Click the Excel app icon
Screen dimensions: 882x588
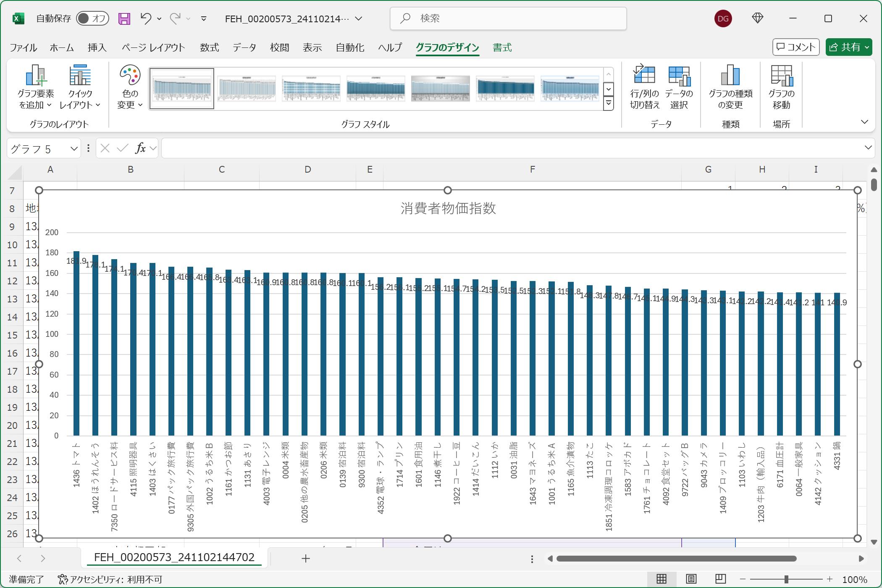tap(18, 18)
